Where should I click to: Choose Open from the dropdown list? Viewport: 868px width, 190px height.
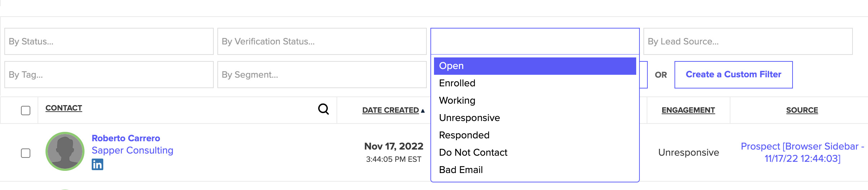click(x=535, y=66)
